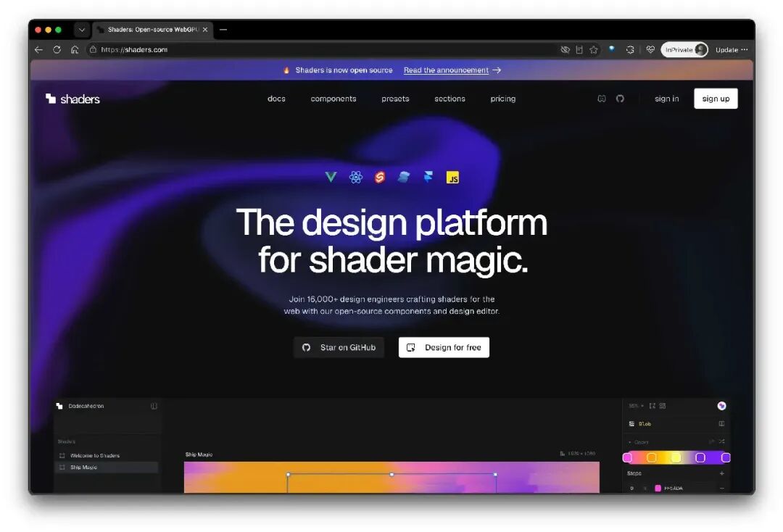Click the browser home icon

click(75, 50)
